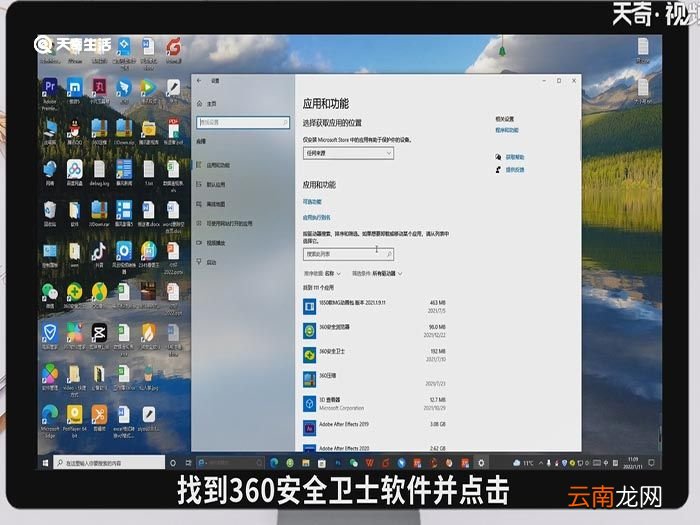Click the Adobe After Effects 2020 entry
This screenshot has height=525, width=700.
[374, 448]
